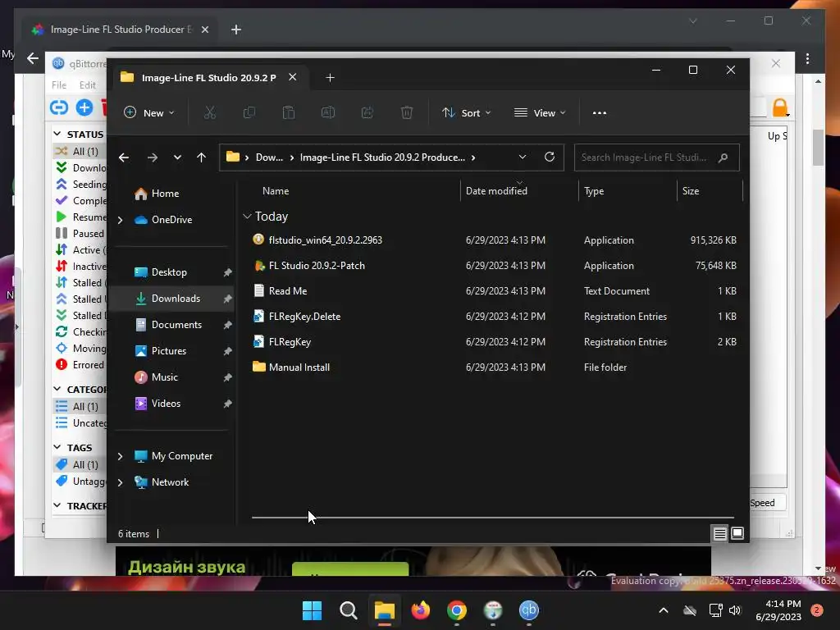This screenshot has height=630, width=840.
Task: Sort by the Size column header
Action: tap(690, 191)
